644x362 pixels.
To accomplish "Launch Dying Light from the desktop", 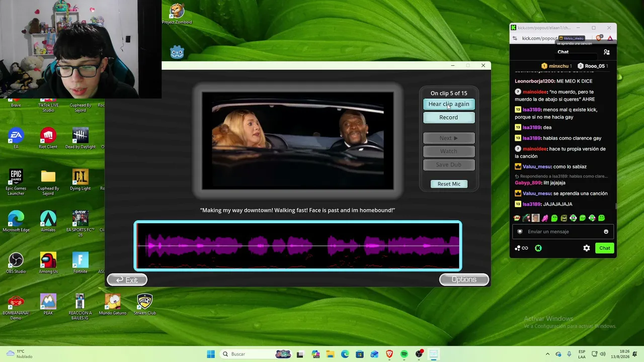I will coord(80,180).
